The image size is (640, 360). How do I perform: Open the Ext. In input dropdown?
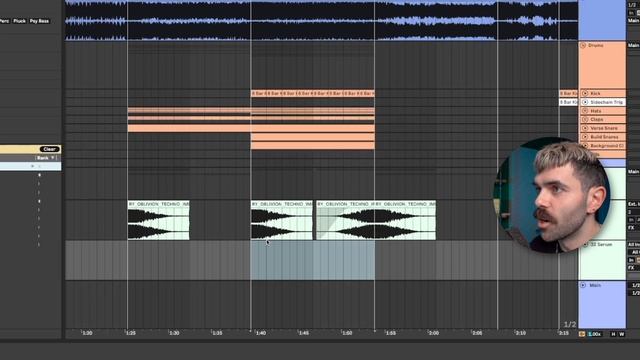pyautogui.click(x=633, y=204)
